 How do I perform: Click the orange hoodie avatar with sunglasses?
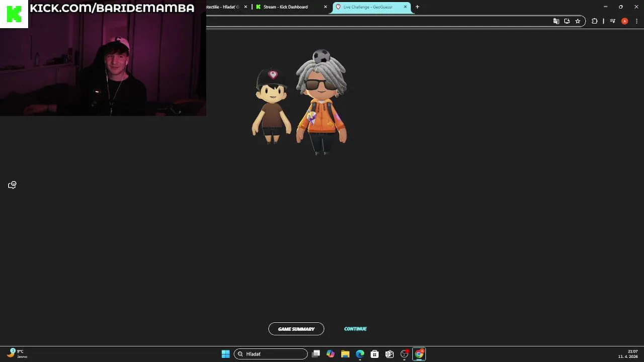pos(321,103)
